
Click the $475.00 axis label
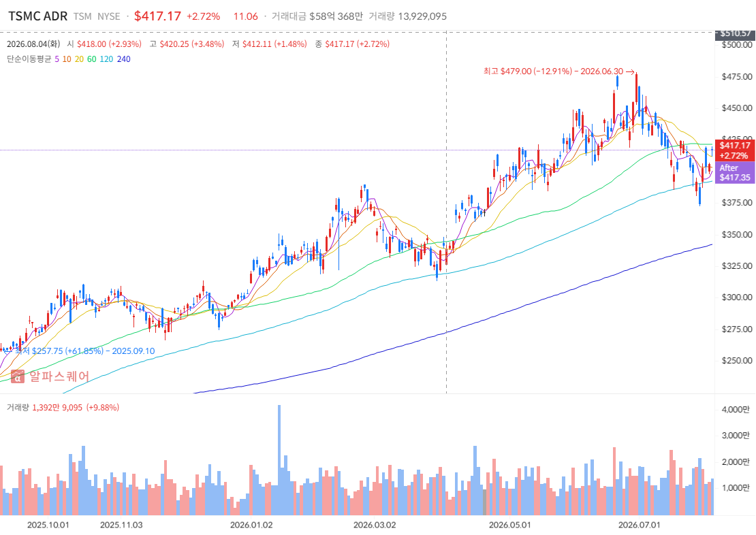(736, 77)
